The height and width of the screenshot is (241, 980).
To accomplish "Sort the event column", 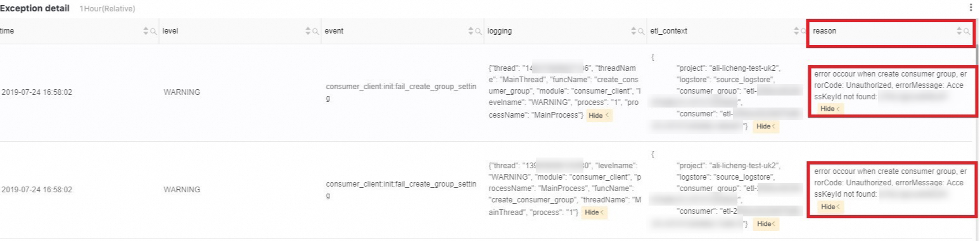I will click(470, 30).
